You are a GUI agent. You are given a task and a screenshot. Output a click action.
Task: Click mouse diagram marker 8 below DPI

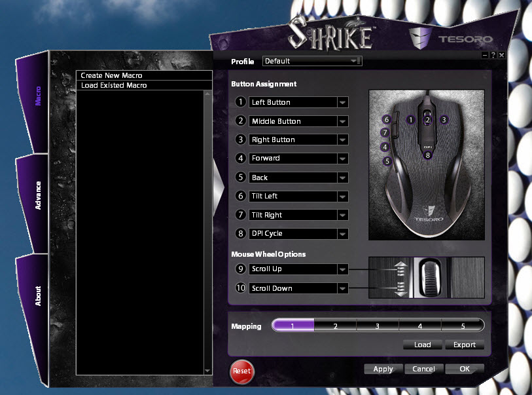pyautogui.click(x=427, y=155)
